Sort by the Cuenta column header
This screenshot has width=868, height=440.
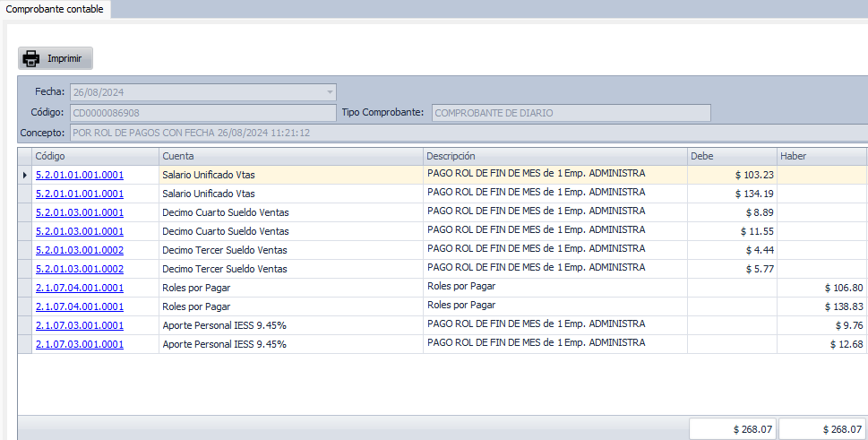pyautogui.click(x=290, y=156)
